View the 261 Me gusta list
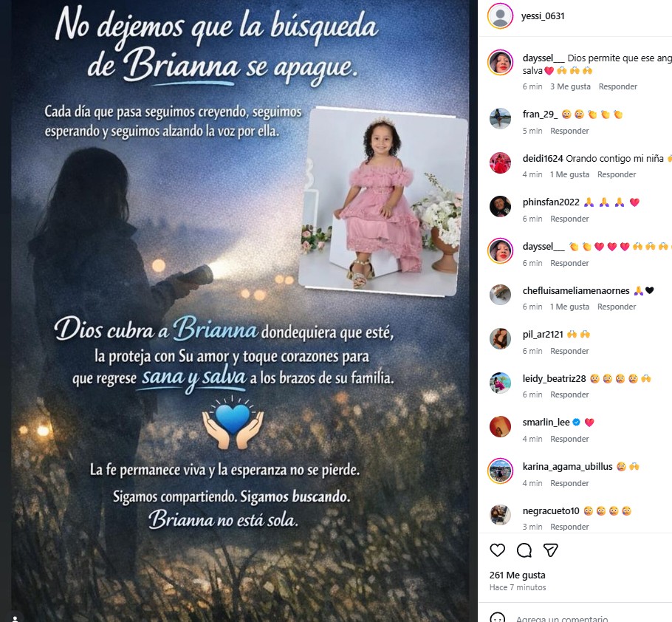Screen dimensions: 672x622 pos(517,575)
